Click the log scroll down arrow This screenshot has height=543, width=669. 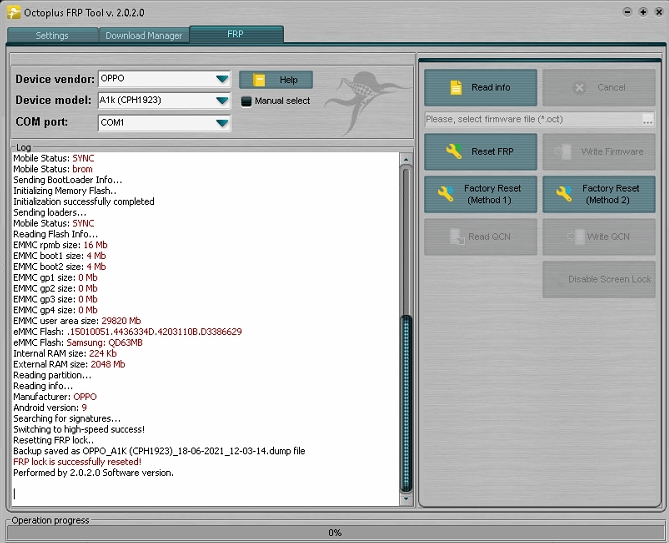(x=406, y=499)
